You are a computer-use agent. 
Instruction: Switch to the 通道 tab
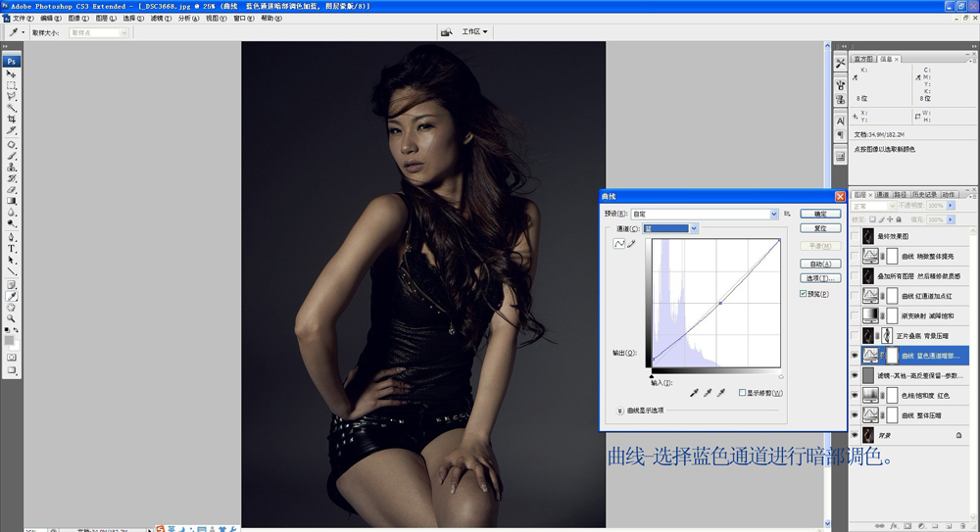coord(883,194)
